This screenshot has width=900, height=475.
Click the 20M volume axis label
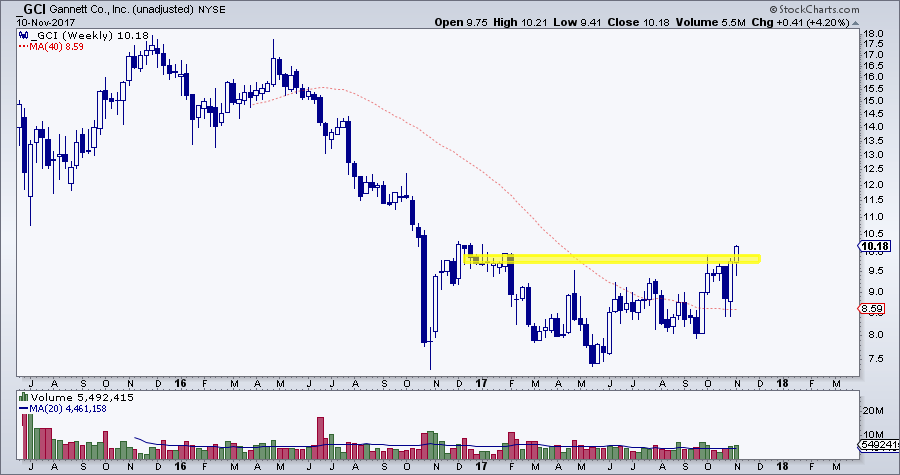(x=873, y=411)
